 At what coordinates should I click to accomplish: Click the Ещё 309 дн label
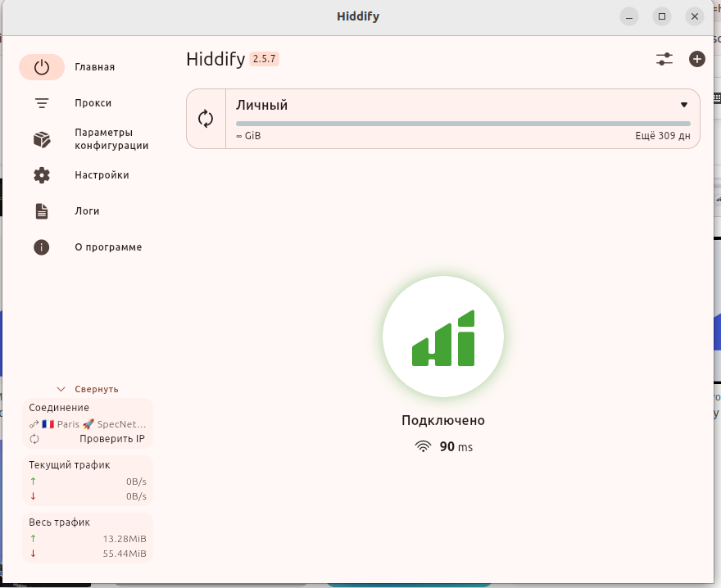click(x=663, y=136)
